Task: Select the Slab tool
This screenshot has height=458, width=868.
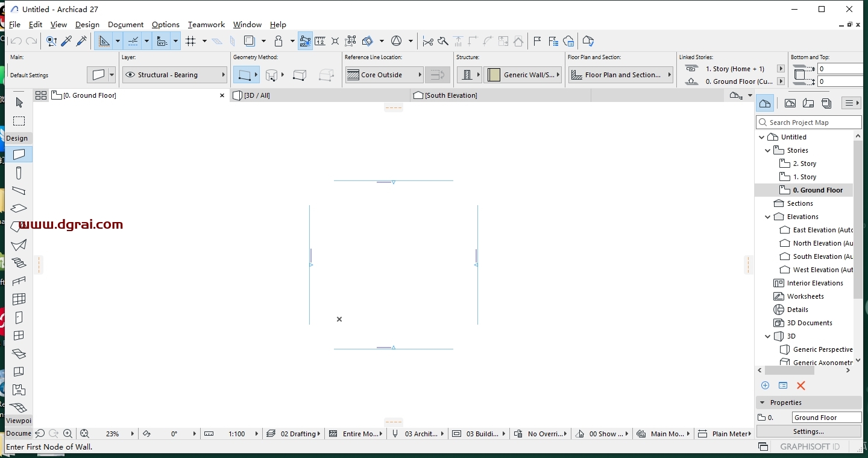Action: (x=19, y=209)
